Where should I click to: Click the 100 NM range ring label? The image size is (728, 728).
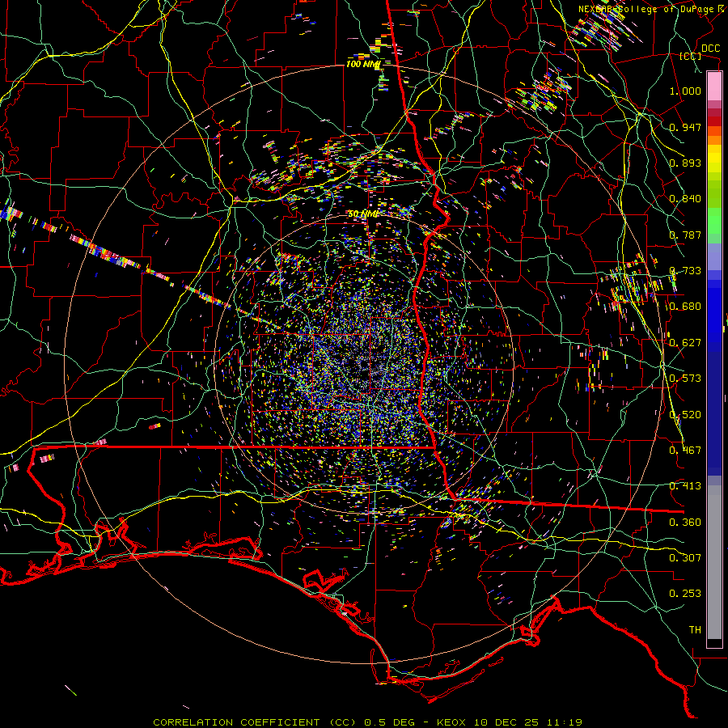tap(363, 64)
